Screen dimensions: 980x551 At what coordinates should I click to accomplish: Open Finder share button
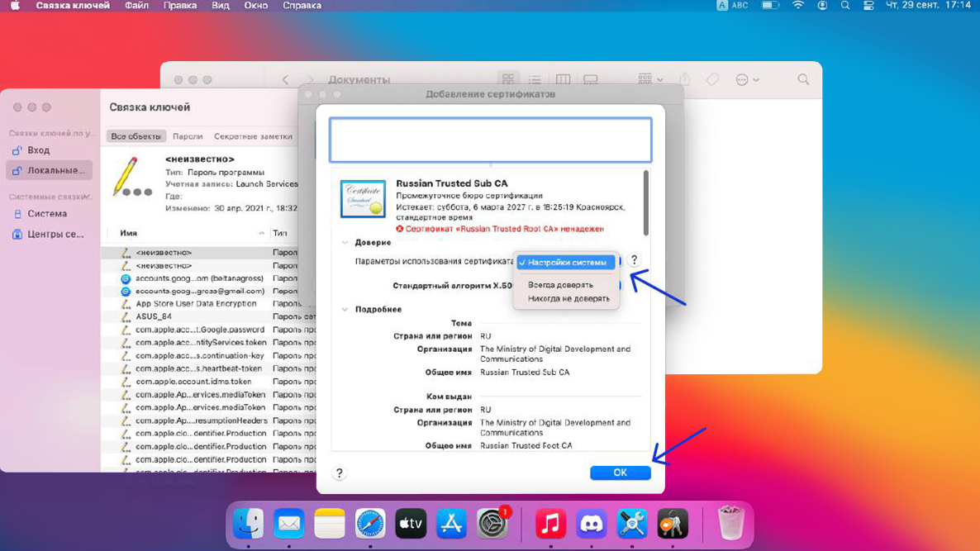pos(685,79)
